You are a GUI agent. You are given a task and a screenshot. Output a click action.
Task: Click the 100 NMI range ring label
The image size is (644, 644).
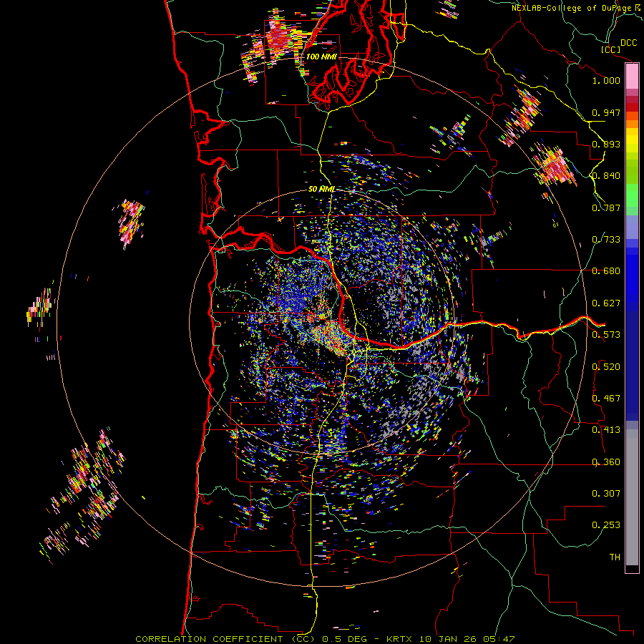[321, 57]
